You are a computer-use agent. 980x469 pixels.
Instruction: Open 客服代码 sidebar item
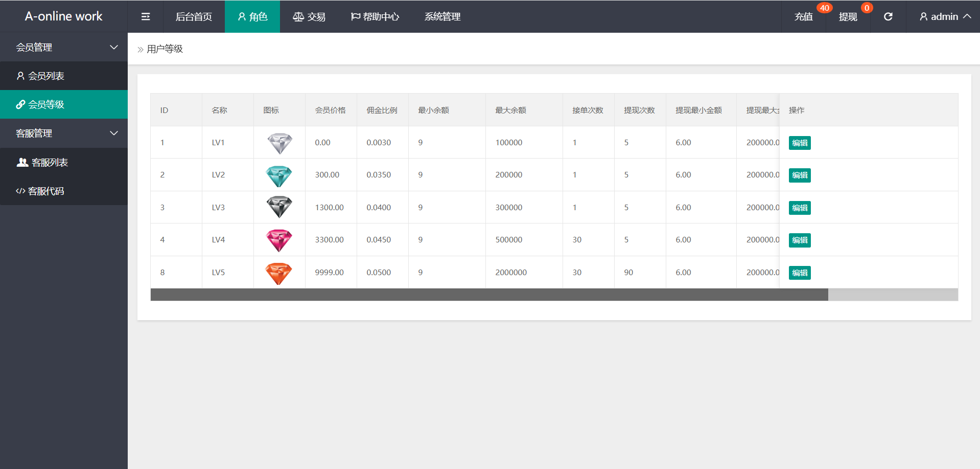46,191
